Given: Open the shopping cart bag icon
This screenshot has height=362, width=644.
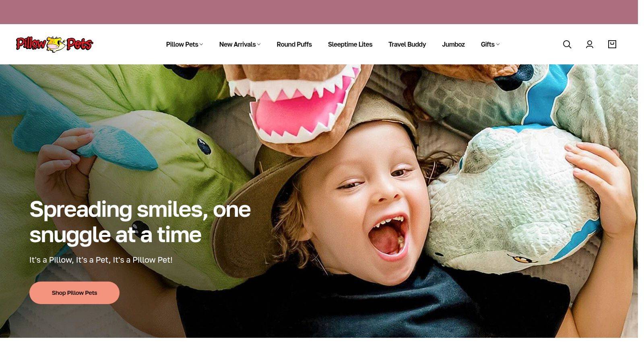Looking at the screenshot, I should [x=612, y=44].
